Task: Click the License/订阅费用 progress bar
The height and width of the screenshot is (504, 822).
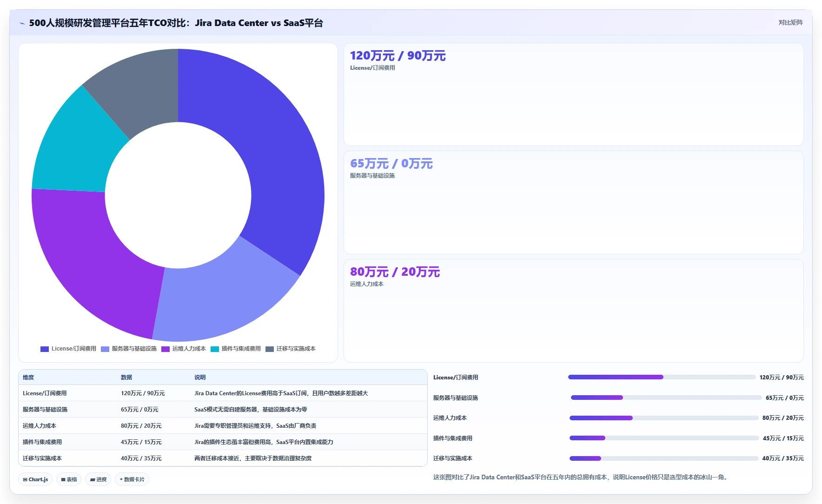Action: click(662, 377)
